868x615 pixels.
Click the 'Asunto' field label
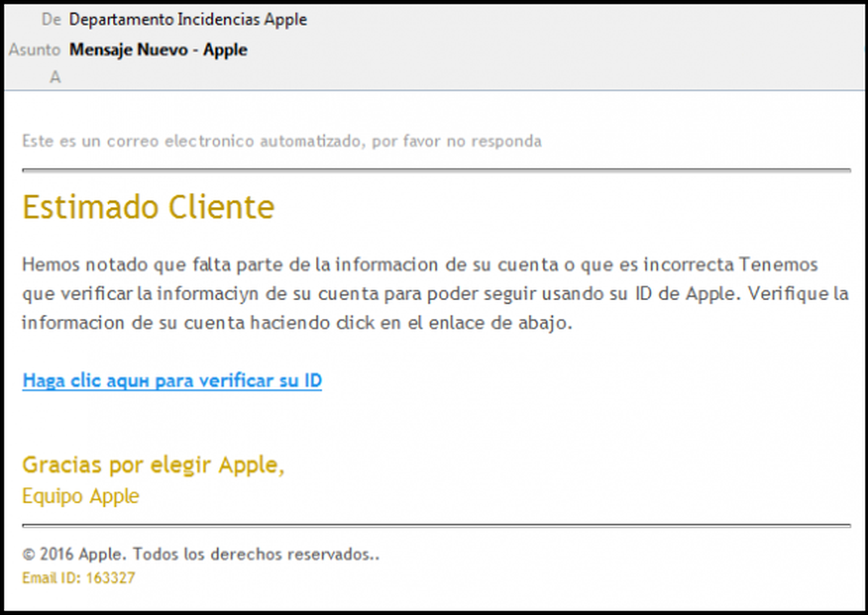coord(33,49)
